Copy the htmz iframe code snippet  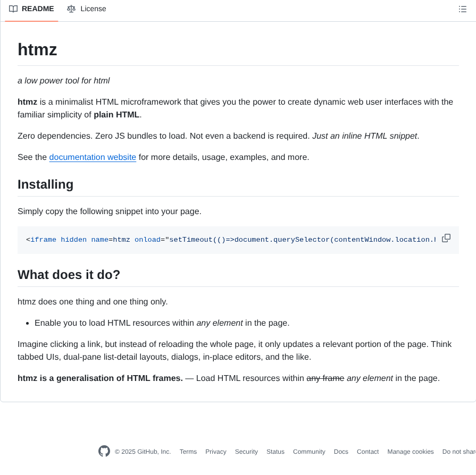point(446,238)
